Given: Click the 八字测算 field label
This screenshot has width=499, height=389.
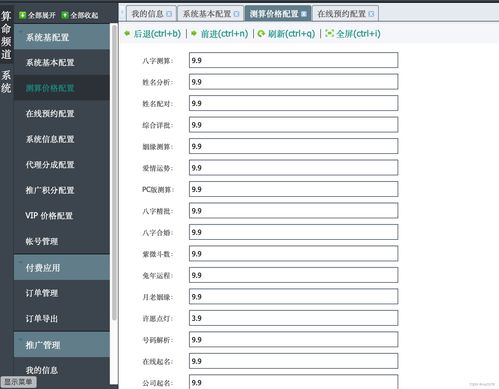Looking at the screenshot, I should click(158, 61).
